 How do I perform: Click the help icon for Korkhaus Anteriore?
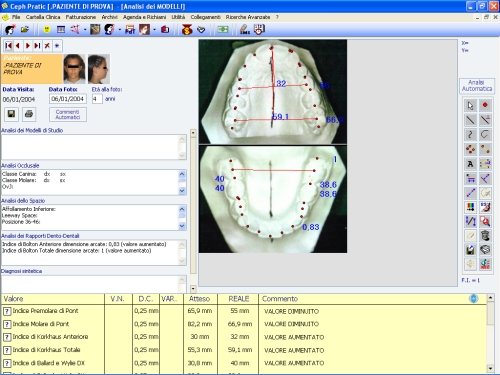coord(7,337)
